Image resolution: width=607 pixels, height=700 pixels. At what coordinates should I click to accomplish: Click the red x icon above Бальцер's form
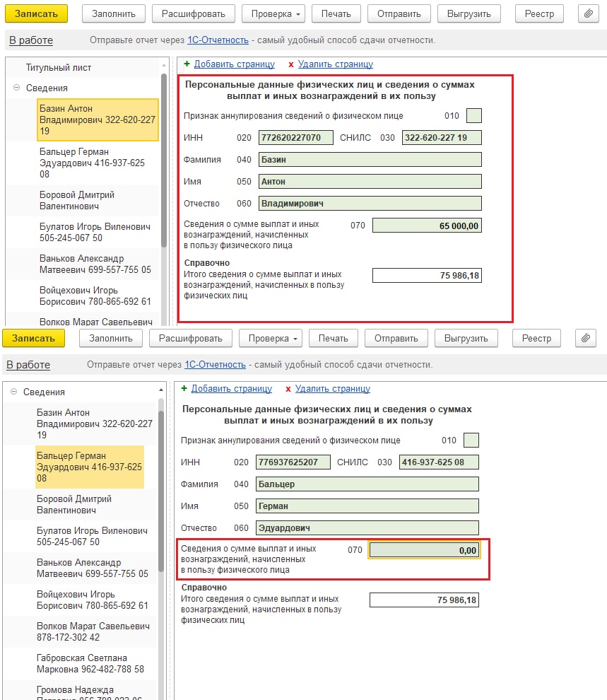[x=288, y=388]
